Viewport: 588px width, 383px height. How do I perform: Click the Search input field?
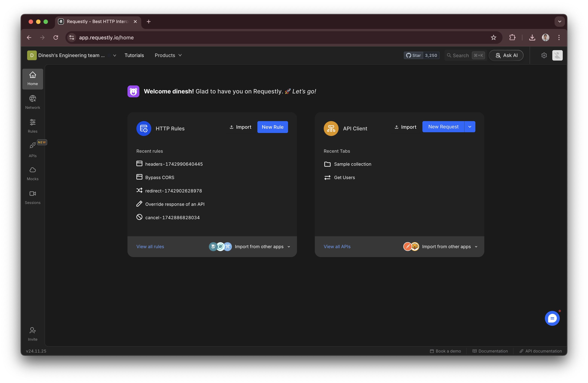pos(461,55)
